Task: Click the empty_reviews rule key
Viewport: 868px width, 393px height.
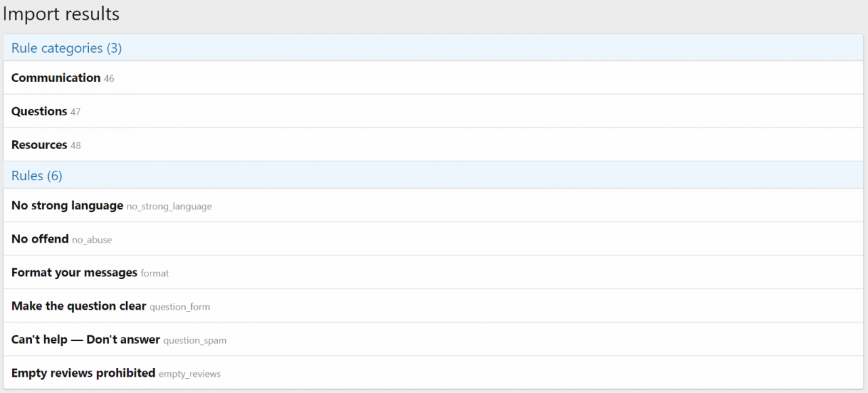Action: click(190, 374)
